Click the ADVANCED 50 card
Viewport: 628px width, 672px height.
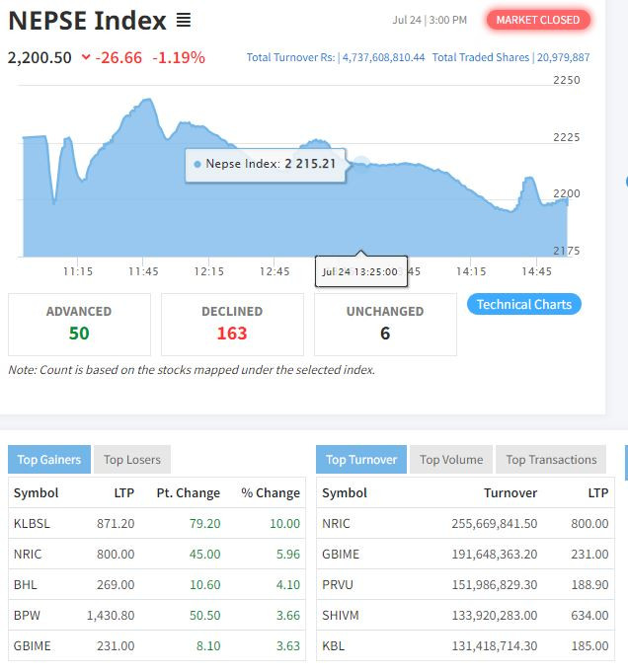click(x=79, y=325)
